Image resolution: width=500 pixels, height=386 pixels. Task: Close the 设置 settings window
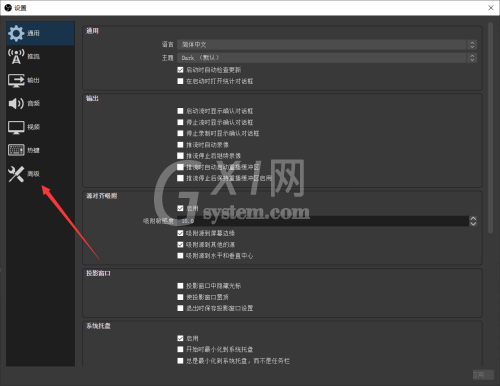click(x=491, y=8)
